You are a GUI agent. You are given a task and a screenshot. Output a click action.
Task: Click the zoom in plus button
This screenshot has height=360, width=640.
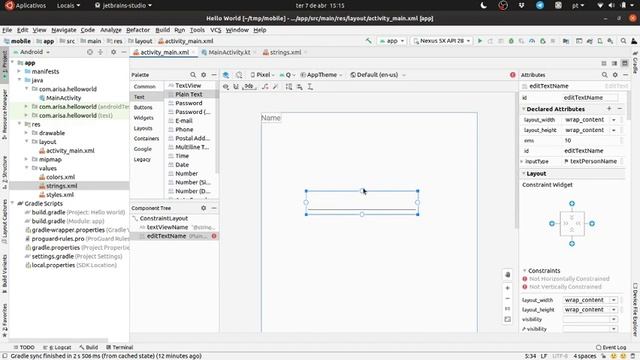pyautogui.click(x=507, y=288)
